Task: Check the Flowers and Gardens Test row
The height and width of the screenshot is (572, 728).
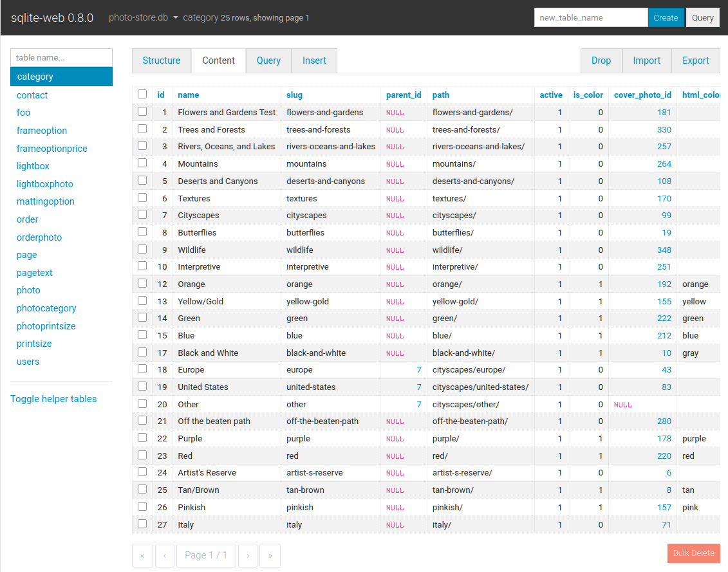Action: point(142,111)
